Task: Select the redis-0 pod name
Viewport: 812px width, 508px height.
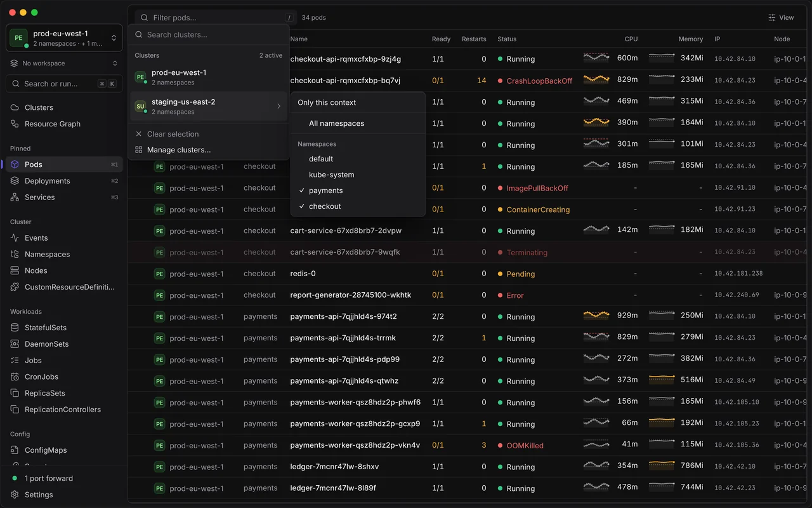Action: (x=303, y=274)
